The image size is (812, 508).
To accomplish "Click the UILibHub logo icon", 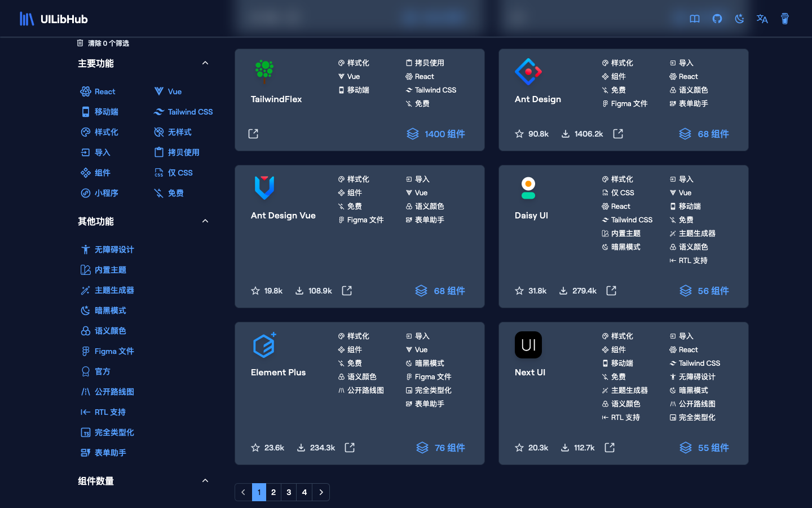I will click(x=27, y=18).
